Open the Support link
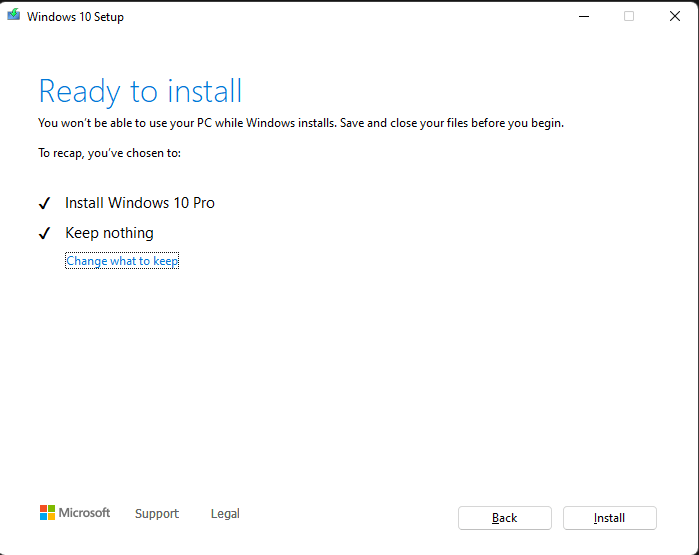Viewport: 699px width, 555px height. (157, 514)
